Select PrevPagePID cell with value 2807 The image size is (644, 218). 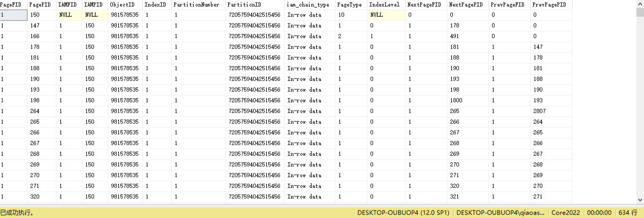pyautogui.click(x=551, y=111)
